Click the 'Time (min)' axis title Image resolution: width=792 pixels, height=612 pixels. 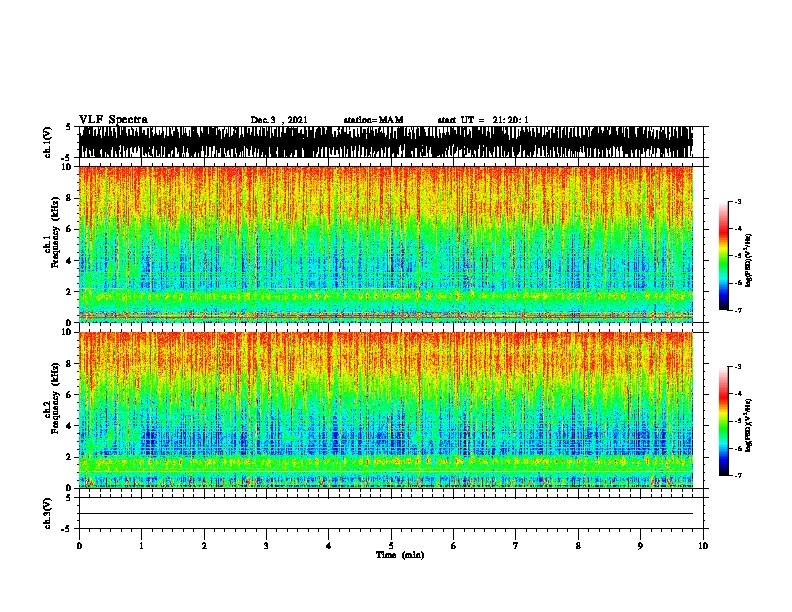coord(400,555)
